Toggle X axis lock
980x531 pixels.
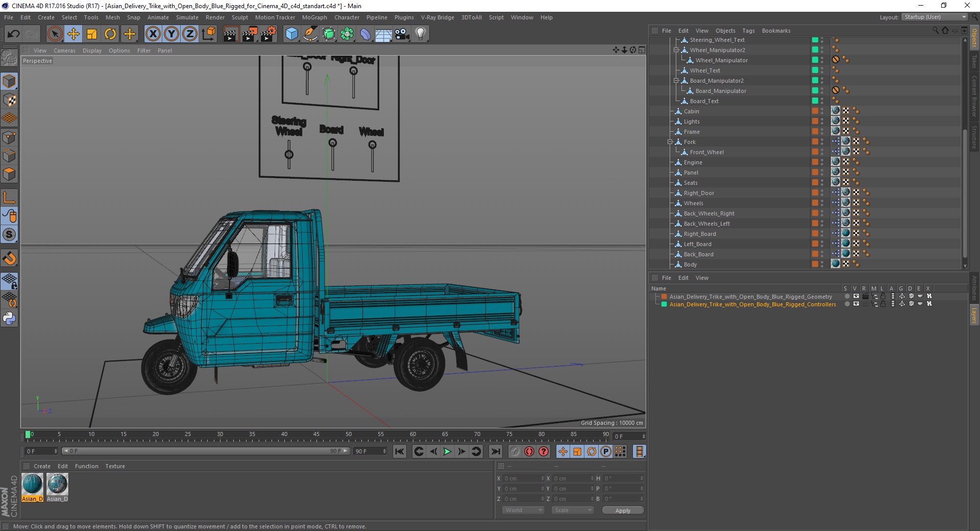pyautogui.click(x=153, y=34)
